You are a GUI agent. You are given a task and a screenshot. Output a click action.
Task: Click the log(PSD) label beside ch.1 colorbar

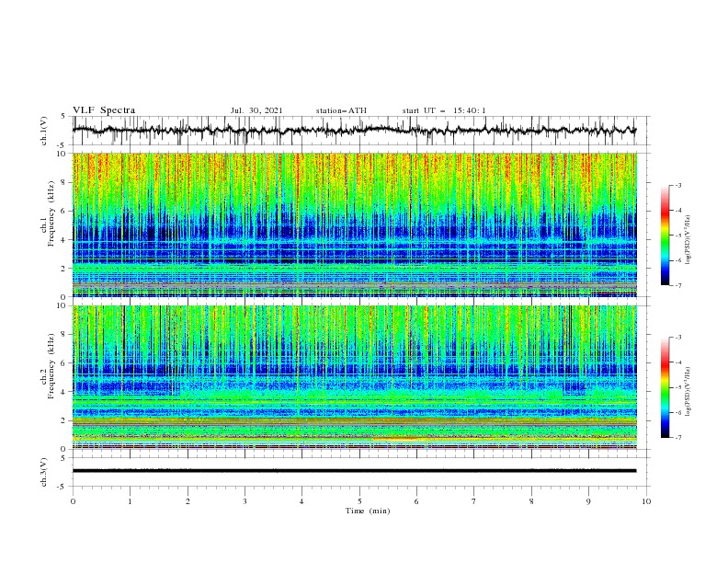point(688,240)
